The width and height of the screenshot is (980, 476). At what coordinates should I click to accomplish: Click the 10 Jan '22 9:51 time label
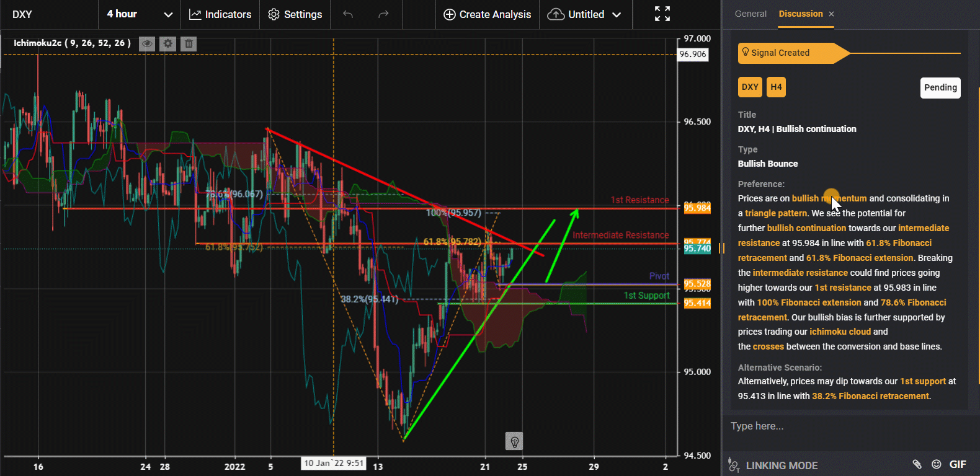(334, 463)
